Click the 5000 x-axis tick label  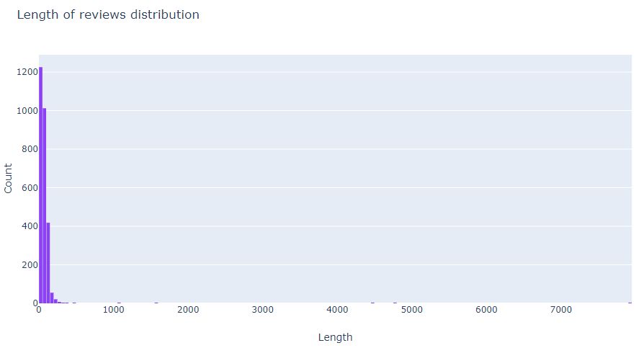pos(412,310)
